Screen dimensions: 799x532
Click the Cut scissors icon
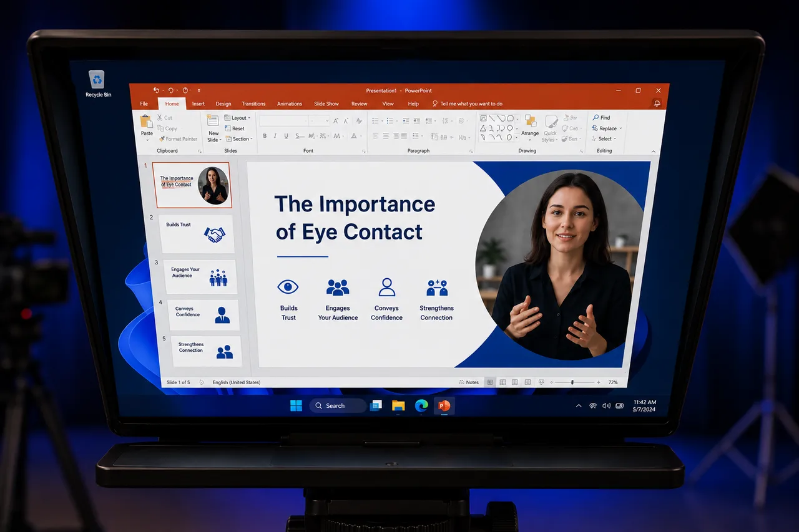(161, 117)
